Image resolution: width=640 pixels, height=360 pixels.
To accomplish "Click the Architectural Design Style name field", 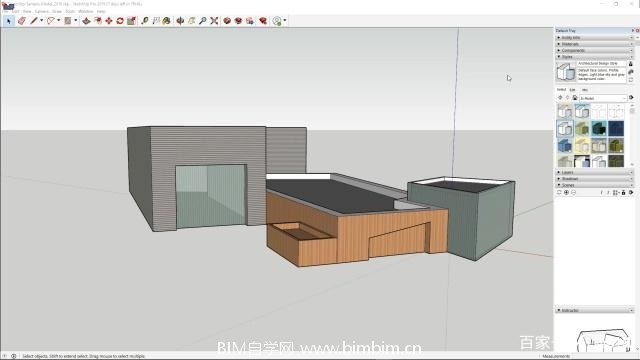I will point(601,64).
